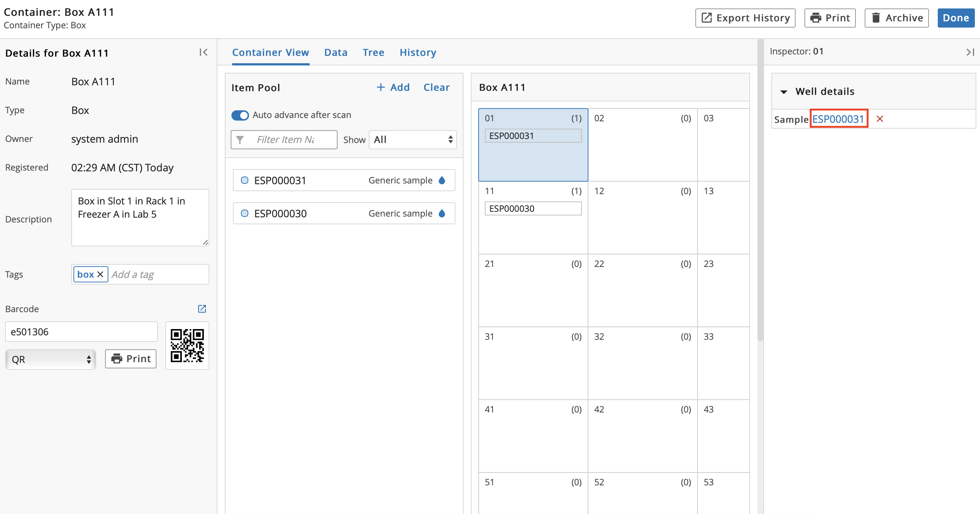Click the box tag label
This screenshot has height=514, width=980.
(x=86, y=274)
